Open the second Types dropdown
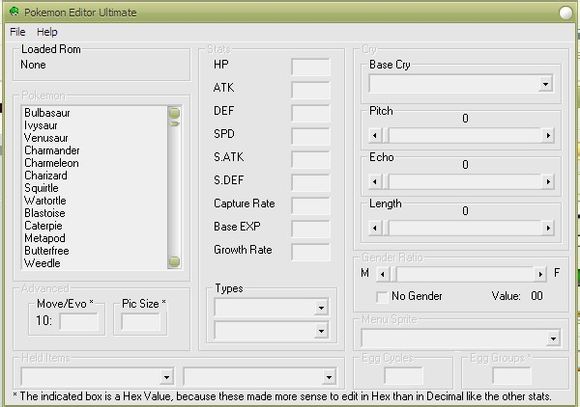The height and width of the screenshot is (407, 580). click(x=271, y=330)
